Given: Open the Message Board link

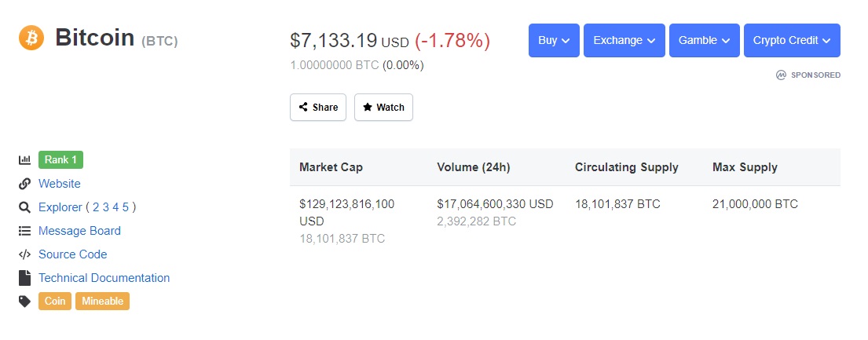Looking at the screenshot, I should (79, 231).
